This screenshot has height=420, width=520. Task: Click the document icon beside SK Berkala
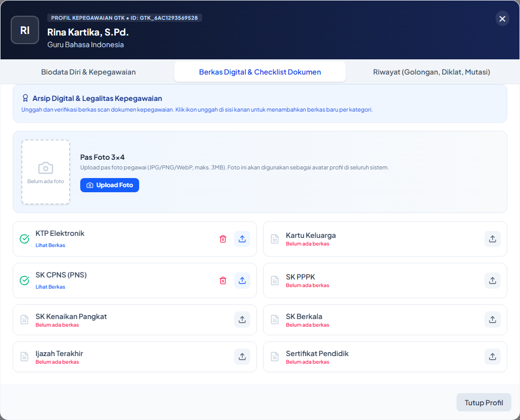pos(275,320)
